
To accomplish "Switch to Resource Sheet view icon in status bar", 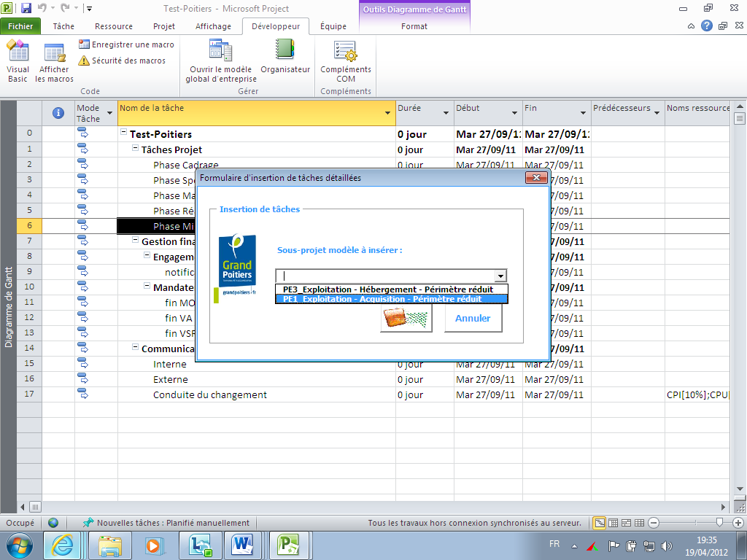I will coord(639,523).
